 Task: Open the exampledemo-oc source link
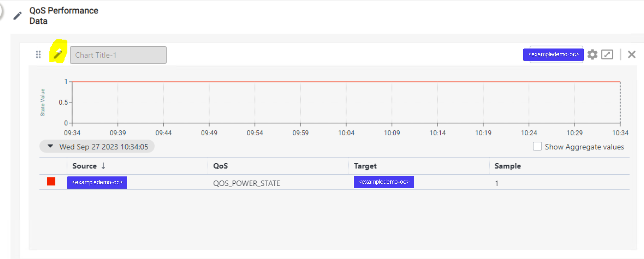(x=97, y=182)
